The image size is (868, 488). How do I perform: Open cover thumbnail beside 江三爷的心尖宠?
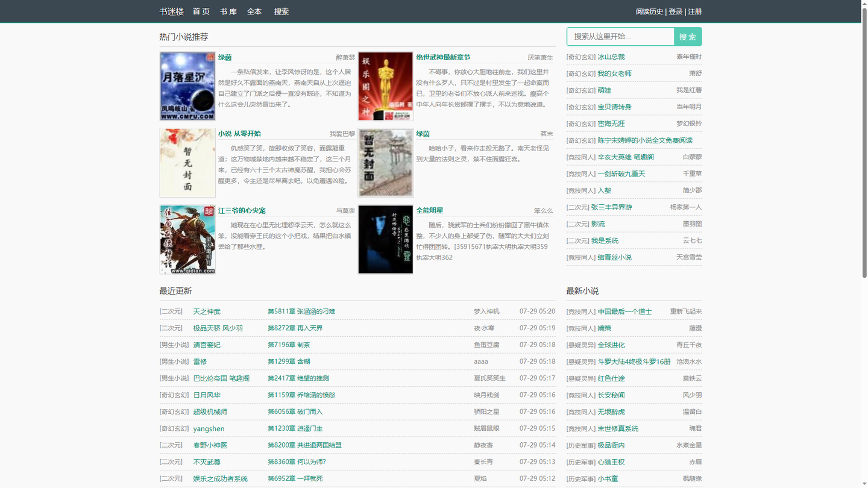[187, 239]
